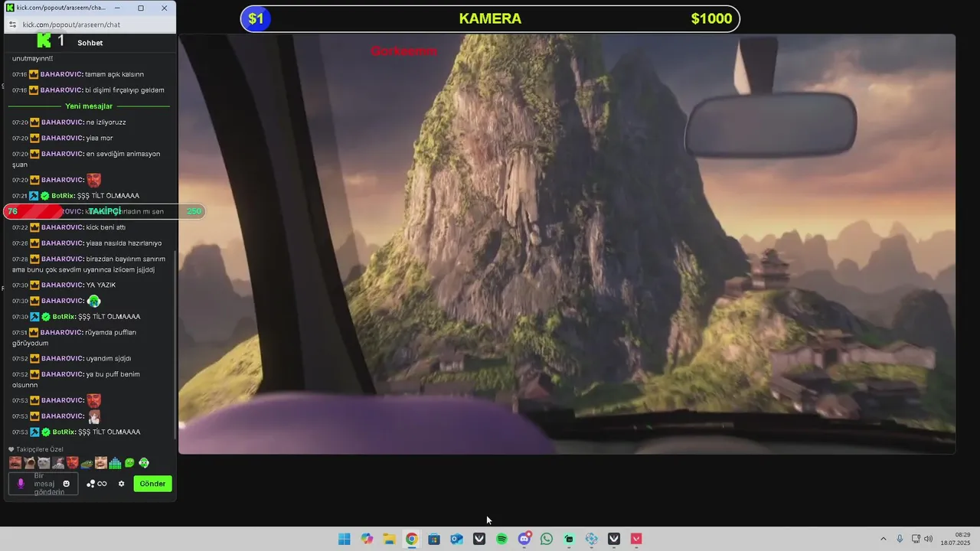This screenshot has height=551, width=980.
Task: Select the green headphones emote
Action: click(x=144, y=463)
